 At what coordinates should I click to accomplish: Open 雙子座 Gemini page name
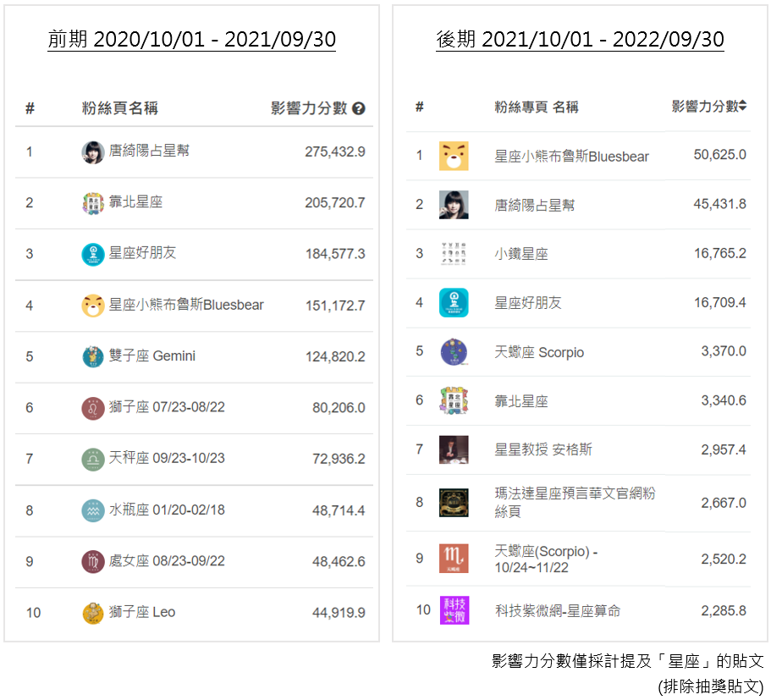click(152, 356)
